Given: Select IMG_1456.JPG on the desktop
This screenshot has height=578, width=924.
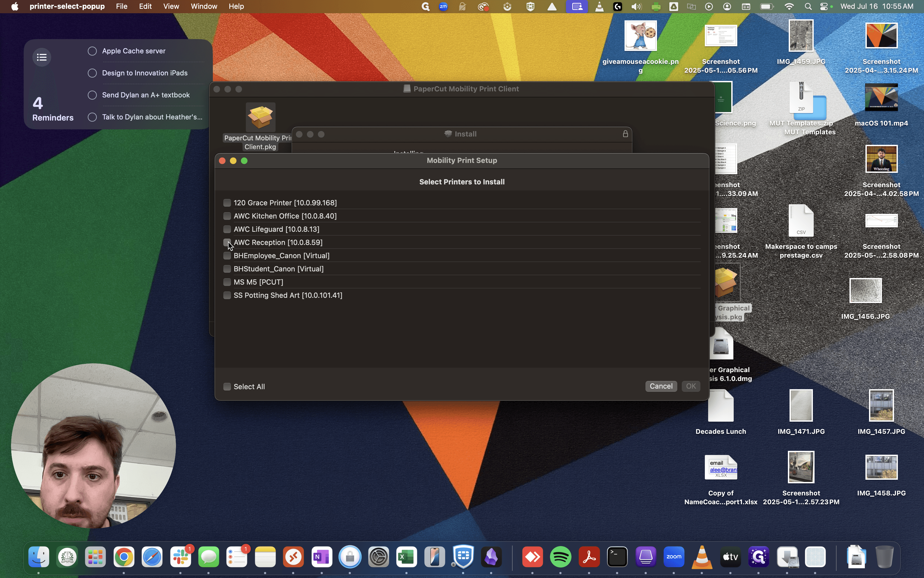Looking at the screenshot, I should 866,291.
